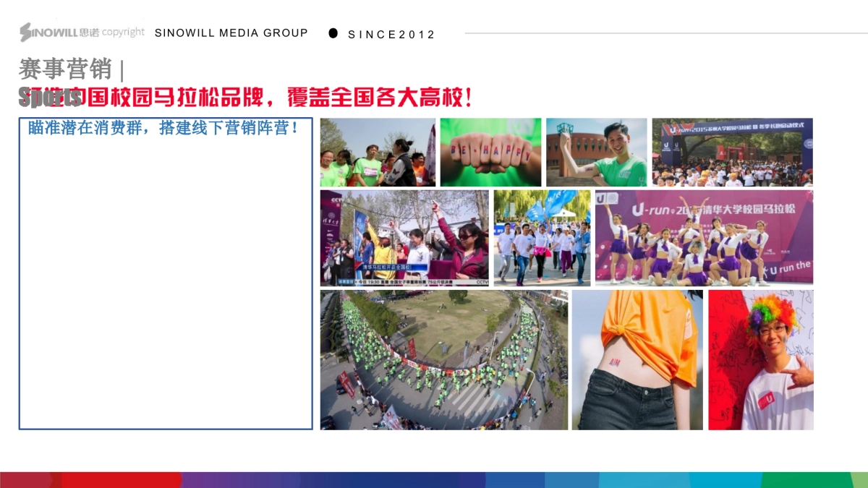Open the U-run 2015 launch ceremony photo
Screen dimensions: 868x488
pyautogui.click(x=733, y=150)
